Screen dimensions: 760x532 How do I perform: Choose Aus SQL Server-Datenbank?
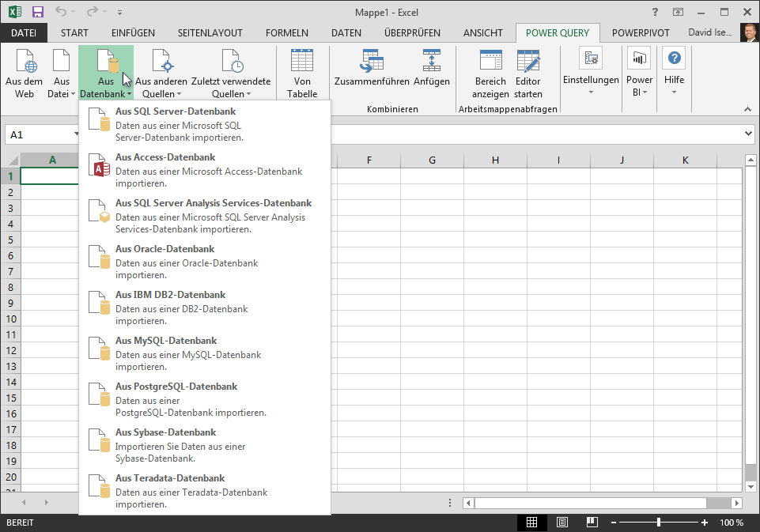point(205,124)
